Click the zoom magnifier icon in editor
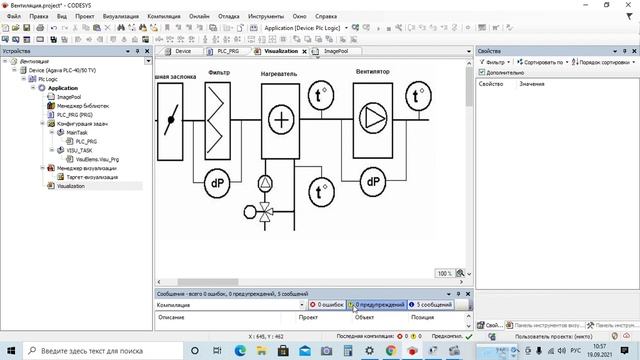 click(460, 273)
